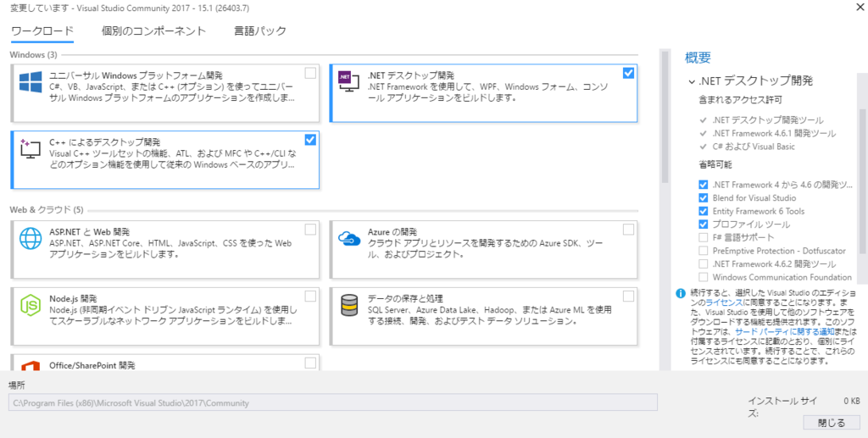This screenshot has width=868, height=438.
Task: Uncheck the C++ によるデスクトップ開発 workload checkbox
Action: (310, 140)
